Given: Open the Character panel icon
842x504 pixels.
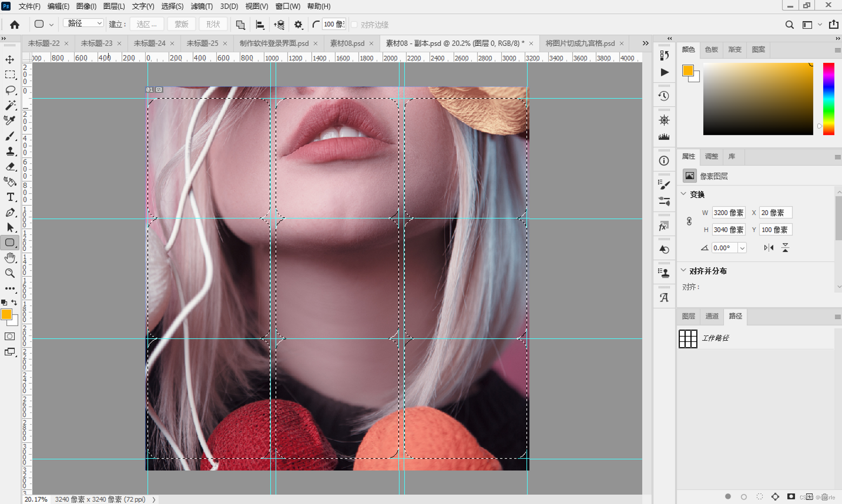Looking at the screenshot, I should [664, 298].
